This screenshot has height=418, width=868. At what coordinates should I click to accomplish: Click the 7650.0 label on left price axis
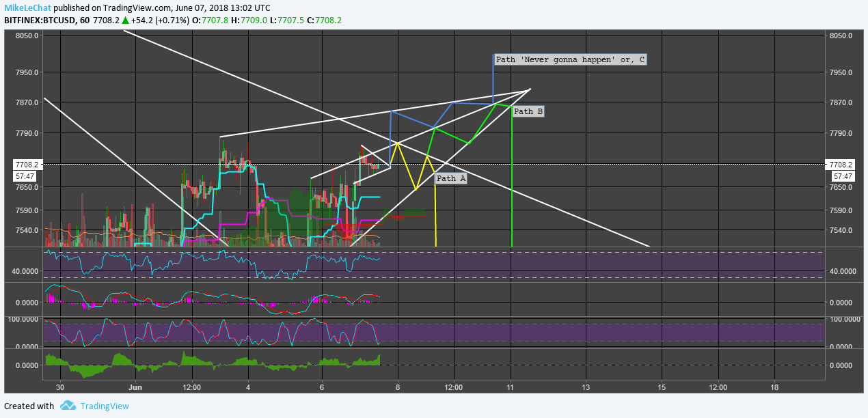click(x=28, y=187)
